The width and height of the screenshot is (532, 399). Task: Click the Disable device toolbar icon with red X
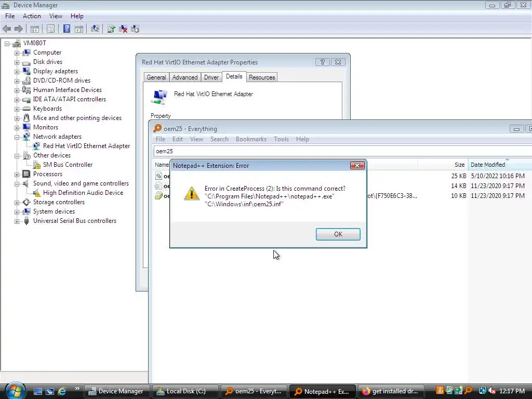pyautogui.click(x=123, y=29)
